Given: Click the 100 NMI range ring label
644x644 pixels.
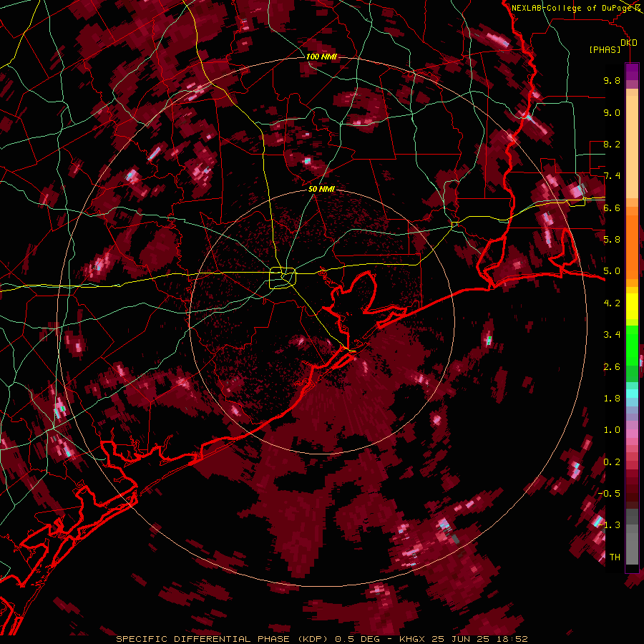Looking at the screenshot, I should [x=321, y=57].
